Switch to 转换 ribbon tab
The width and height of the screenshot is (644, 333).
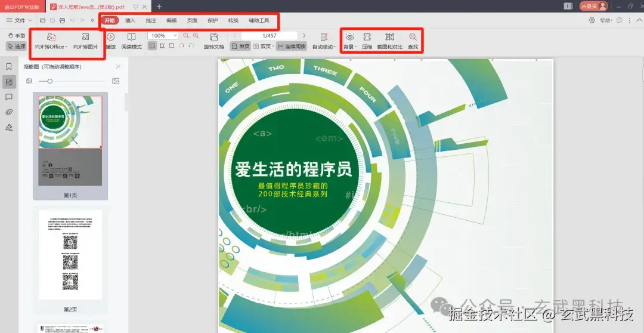(233, 20)
